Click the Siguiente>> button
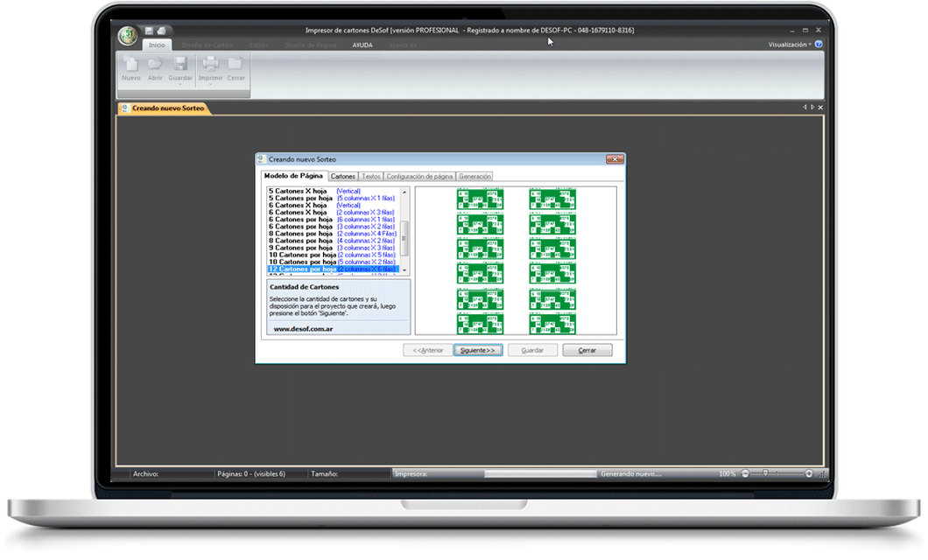This screenshot has height=560, width=928. (478, 350)
